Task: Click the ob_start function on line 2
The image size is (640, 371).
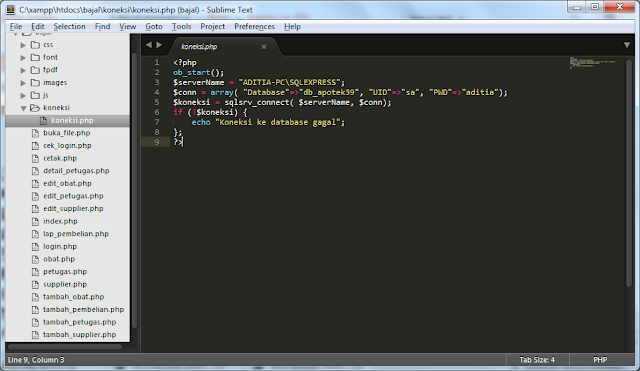Action: (191, 73)
